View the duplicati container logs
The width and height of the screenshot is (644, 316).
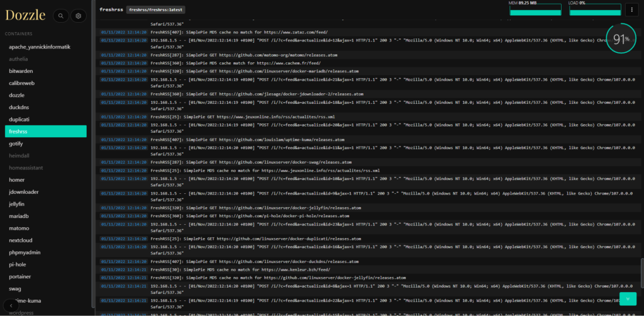[x=19, y=119]
